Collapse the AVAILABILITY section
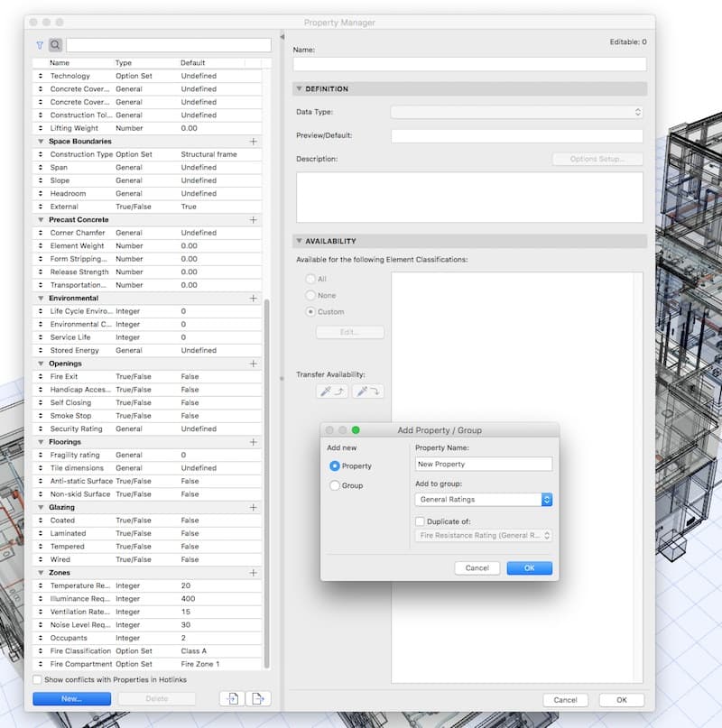The width and height of the screenshot is (722, 728). [300, 241]
